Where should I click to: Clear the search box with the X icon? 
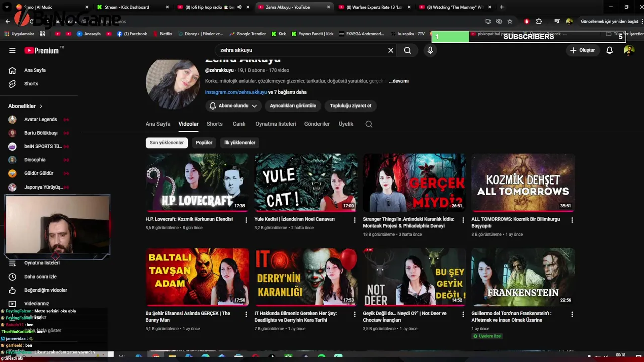[x=390, y=50]
